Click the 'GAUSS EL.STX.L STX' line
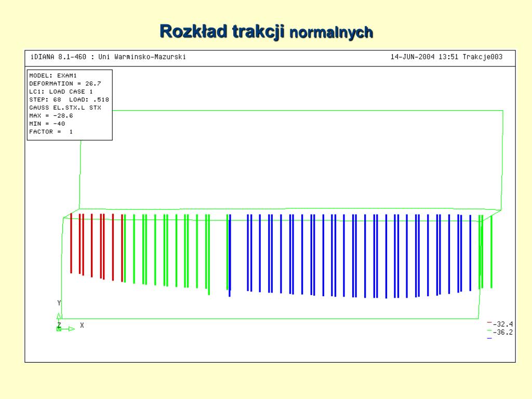The height and width of the screenshot is (399, 532). pyautogui.click(x=65, y=108)
